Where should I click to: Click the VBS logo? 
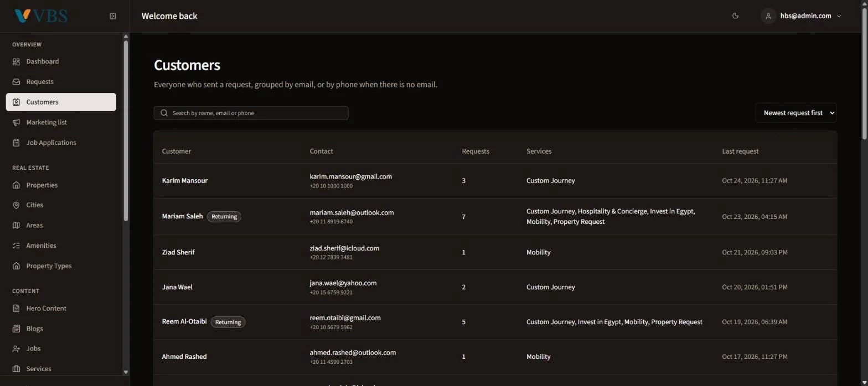[x=41, y=16]
